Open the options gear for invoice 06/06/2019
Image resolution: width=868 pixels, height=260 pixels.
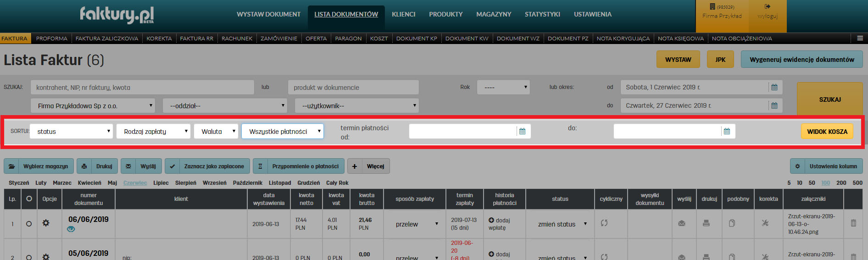point(46,223)
